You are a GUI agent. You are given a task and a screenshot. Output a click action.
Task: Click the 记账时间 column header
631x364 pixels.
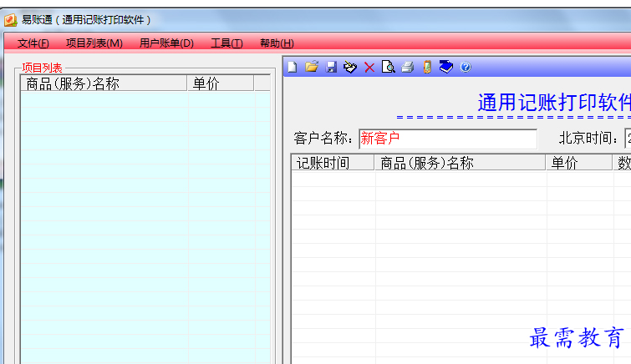[333, 163]
